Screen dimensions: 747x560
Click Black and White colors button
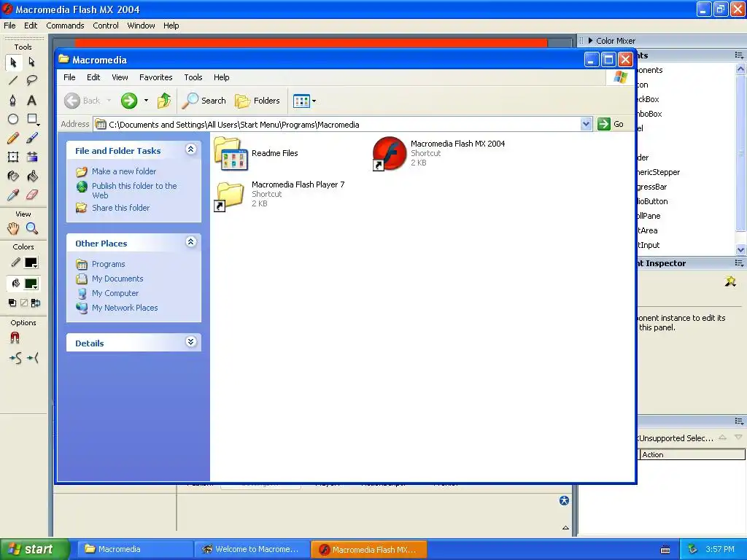pyautogui.click(x=12, y=303)
